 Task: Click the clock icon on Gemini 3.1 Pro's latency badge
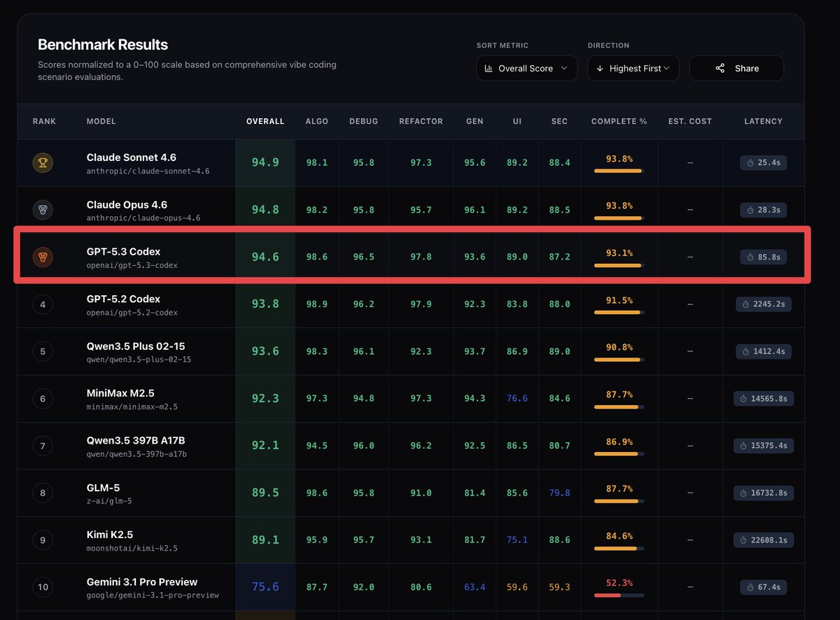(751, 587)
